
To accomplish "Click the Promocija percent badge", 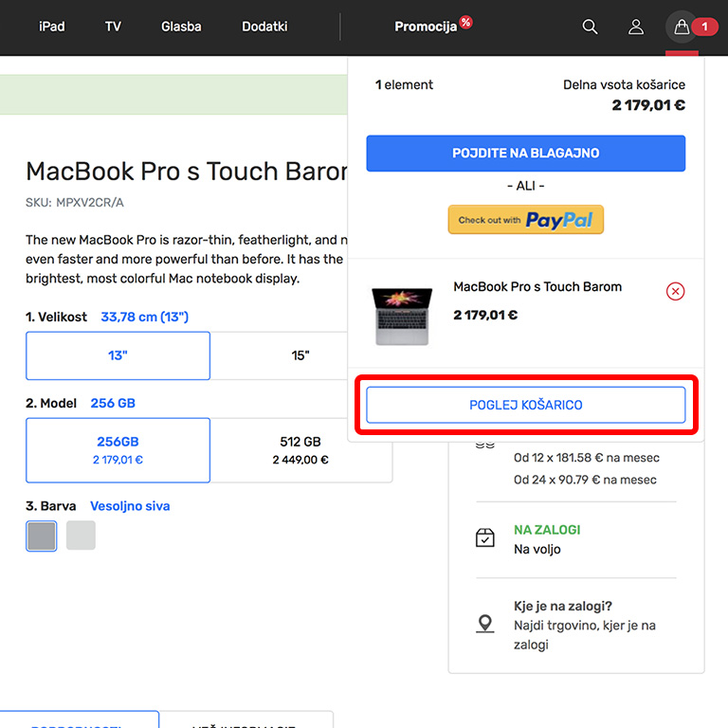I will click(465, 22).
